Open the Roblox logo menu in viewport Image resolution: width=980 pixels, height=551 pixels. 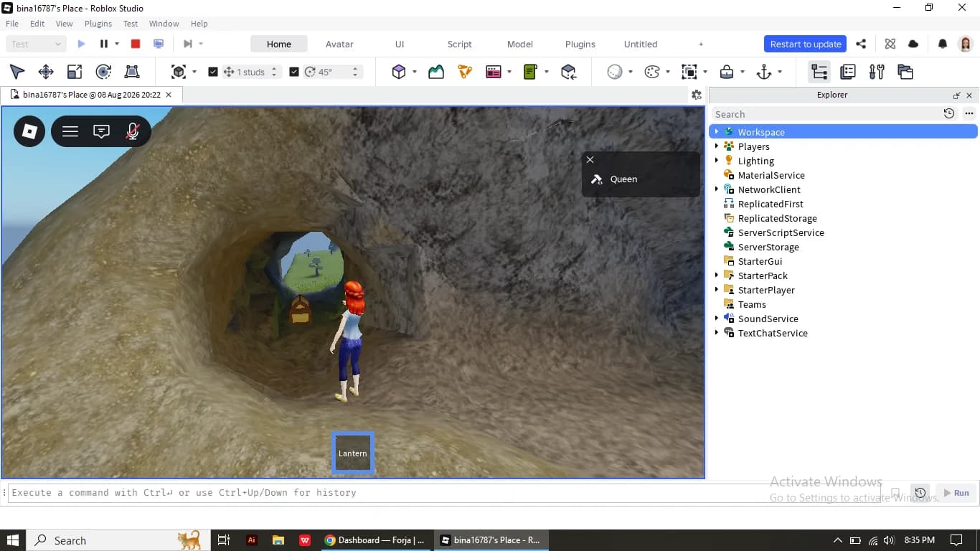pyautogui.click(x=29, y=131)
